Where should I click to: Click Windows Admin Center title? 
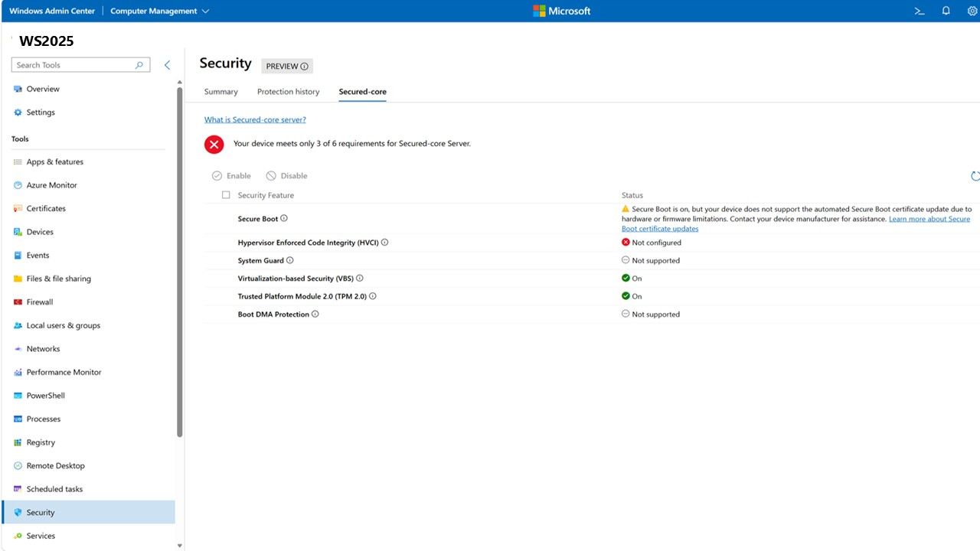(52, 11)
